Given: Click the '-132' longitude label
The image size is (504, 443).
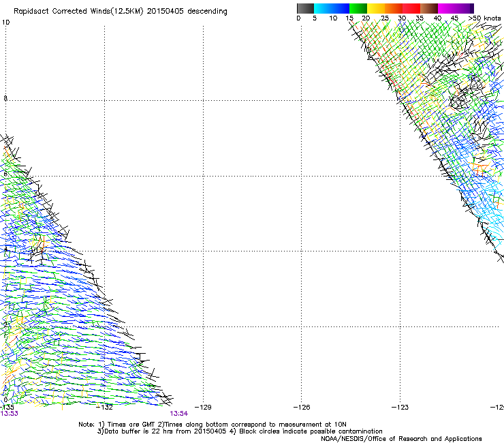Looking at the screenshot, I should 105,408.
